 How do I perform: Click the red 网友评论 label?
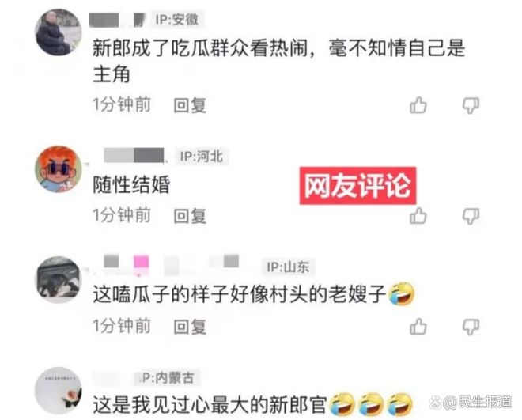[357, 186]
